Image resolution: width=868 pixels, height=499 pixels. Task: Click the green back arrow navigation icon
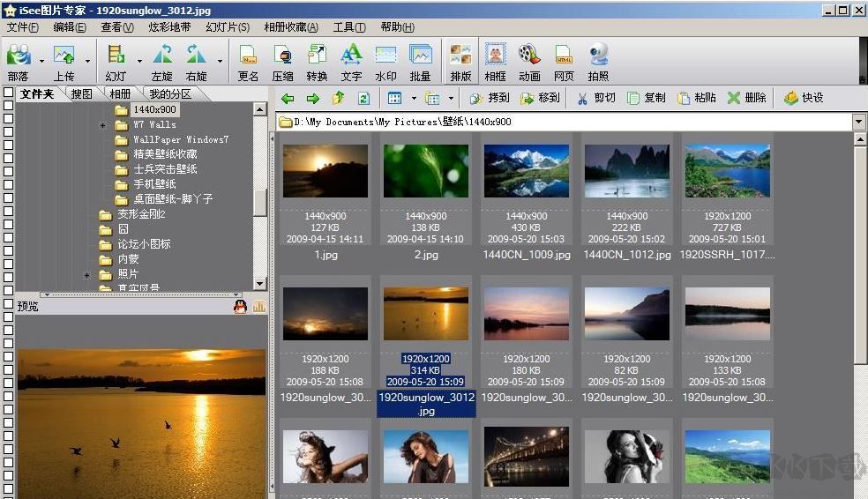288,98
